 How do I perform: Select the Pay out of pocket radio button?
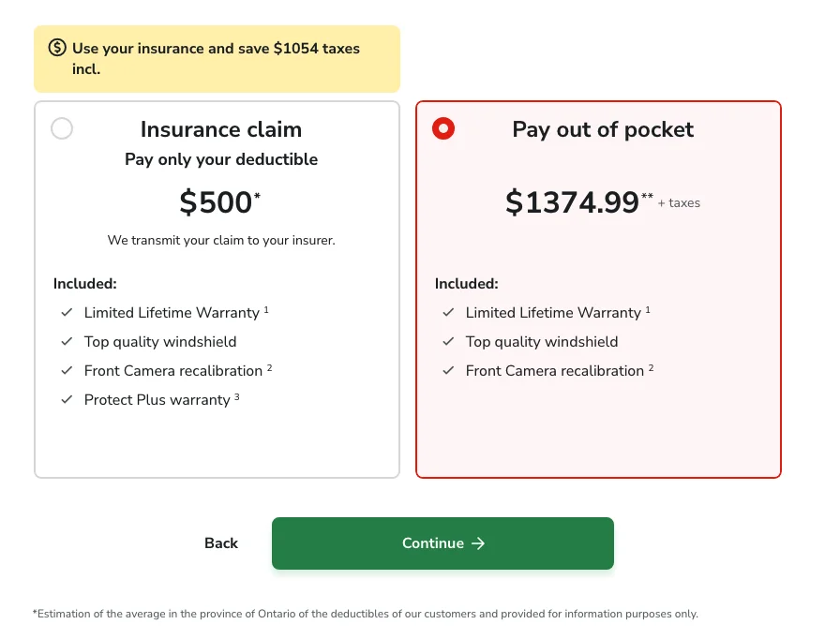pos(443,128)
